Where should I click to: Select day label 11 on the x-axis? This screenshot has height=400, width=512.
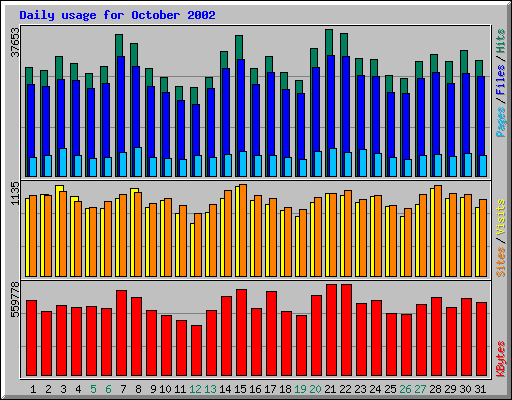[180, 389]
